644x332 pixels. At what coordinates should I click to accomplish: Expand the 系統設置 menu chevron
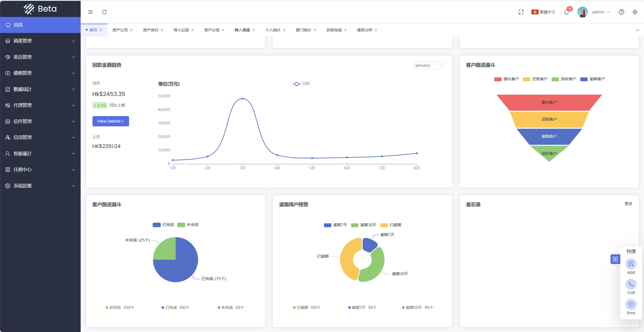tap(73, 186)
